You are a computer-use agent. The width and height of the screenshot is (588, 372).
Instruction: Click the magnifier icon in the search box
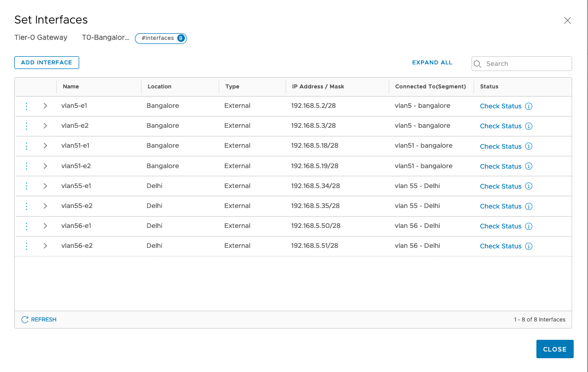click(x=478, y=64)
